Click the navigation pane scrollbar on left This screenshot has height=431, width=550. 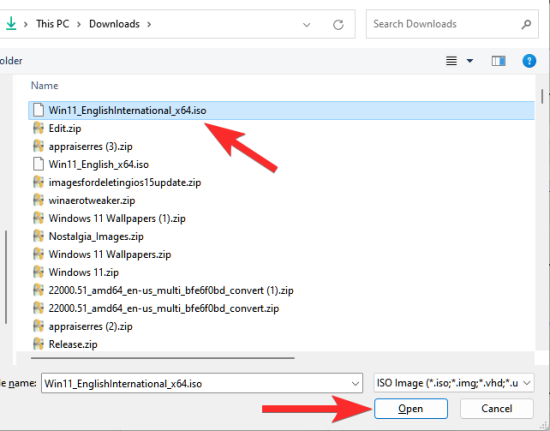[6, 277]
